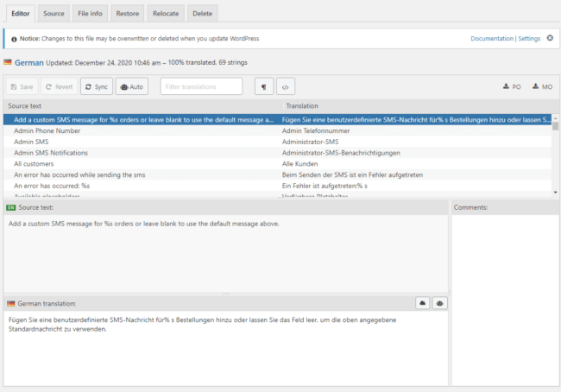This screenshot has width=561, height=392.
Task: Click the 'Admin Telefonnummer' translation cell
Action: (316, 130)
